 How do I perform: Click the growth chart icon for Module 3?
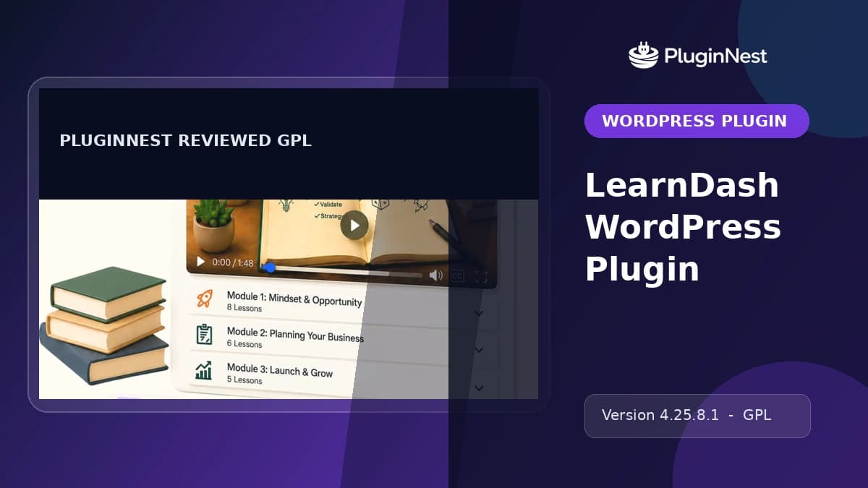tap(204, 371)
